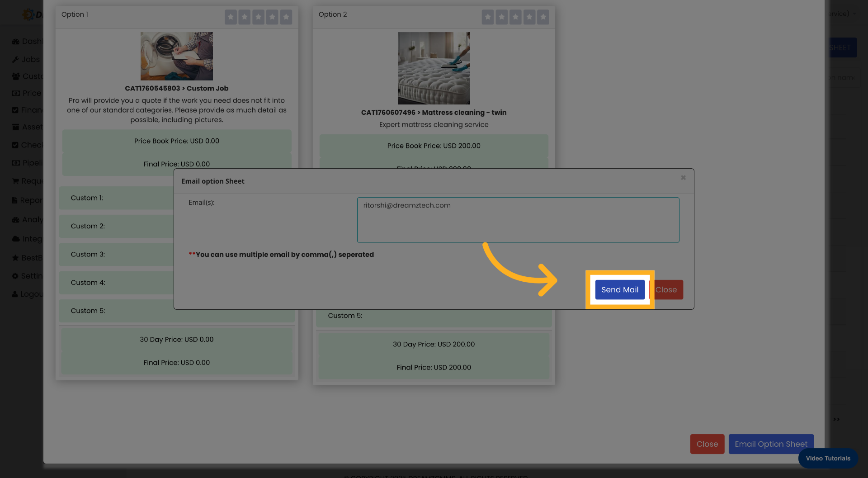The width and height of the screenshot is (868, 478).
Task: Click the Settings gear icon
Action: (16, 275)
